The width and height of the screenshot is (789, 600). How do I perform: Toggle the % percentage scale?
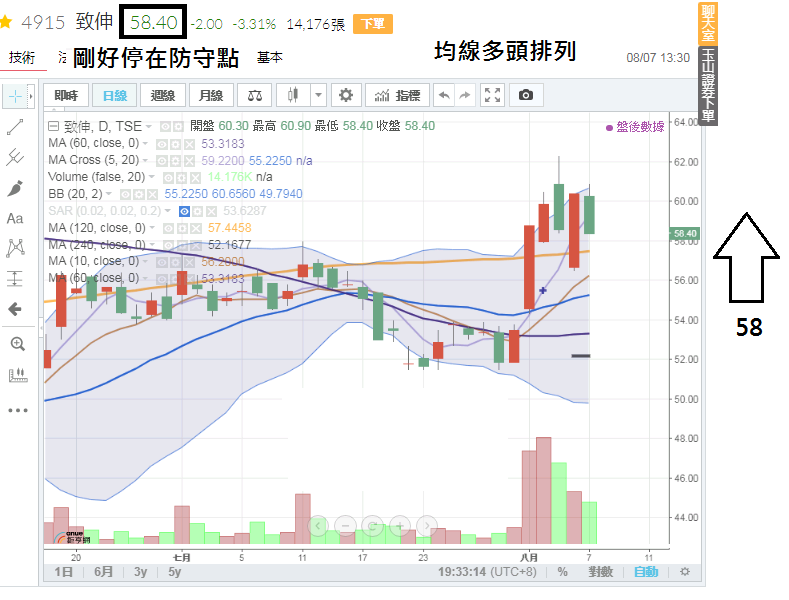pyautogui.click(x=563, y=572)
